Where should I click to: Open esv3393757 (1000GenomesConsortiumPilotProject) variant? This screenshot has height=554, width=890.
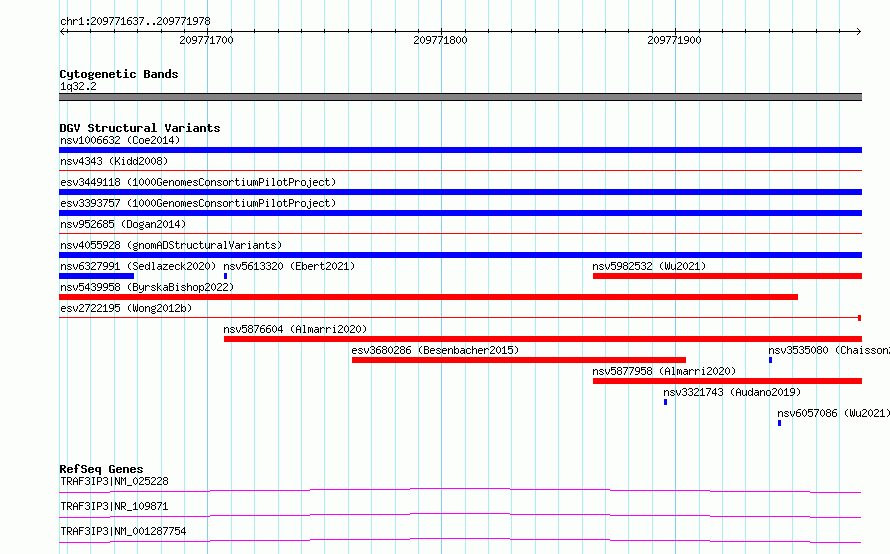tap(460, 213)
